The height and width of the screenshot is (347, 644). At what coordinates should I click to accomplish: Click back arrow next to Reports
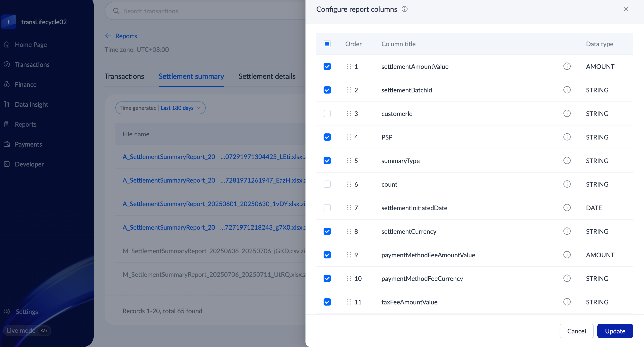(x=108, y=36)
